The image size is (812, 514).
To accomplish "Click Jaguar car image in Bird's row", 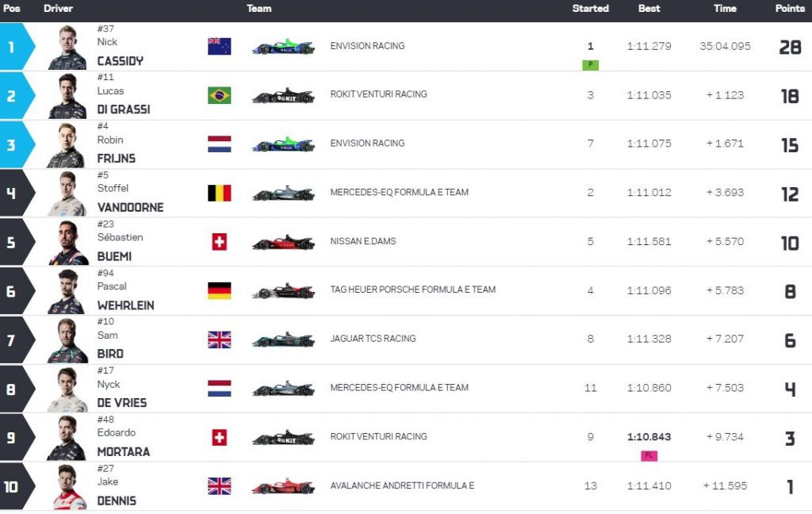I will [283, 340].
